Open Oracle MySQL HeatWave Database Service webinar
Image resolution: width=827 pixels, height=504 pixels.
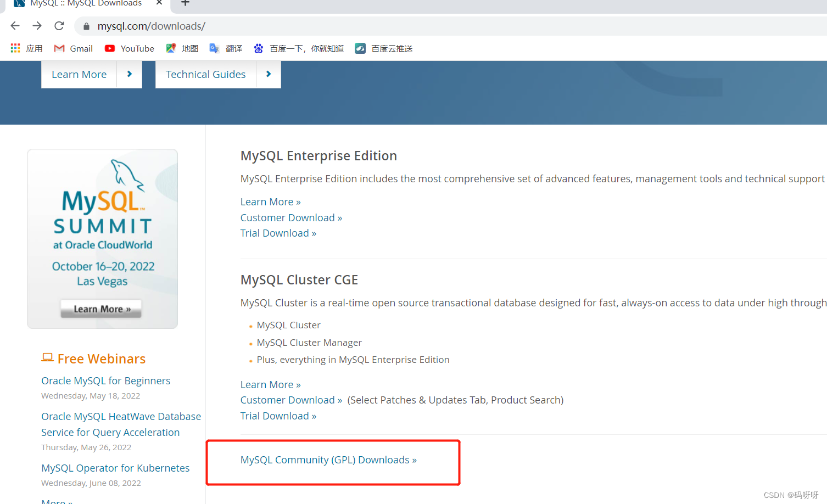[x=121, y=424]
